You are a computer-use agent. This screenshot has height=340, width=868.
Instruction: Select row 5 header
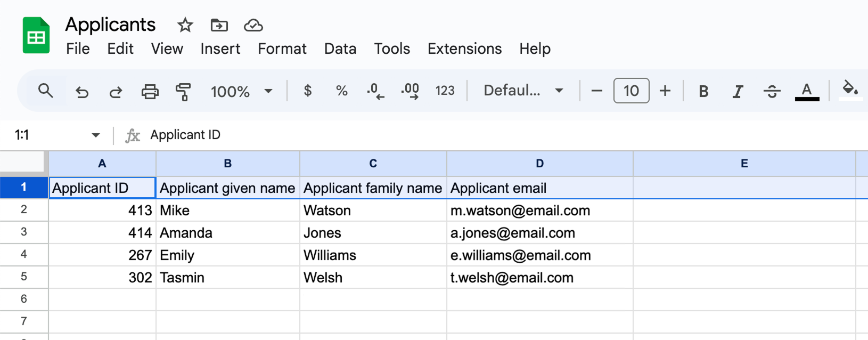(24, 277)
